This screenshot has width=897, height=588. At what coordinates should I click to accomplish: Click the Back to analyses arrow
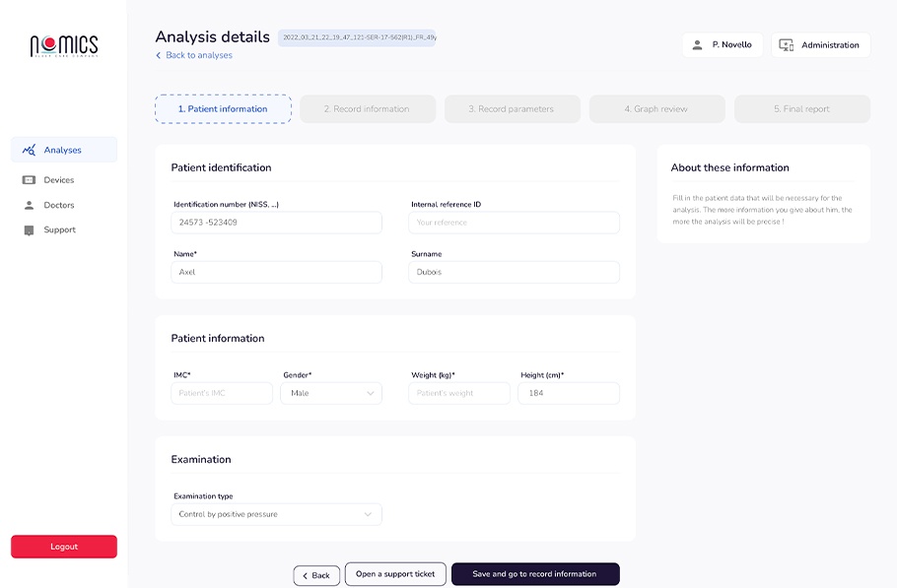tap(159, 56)
